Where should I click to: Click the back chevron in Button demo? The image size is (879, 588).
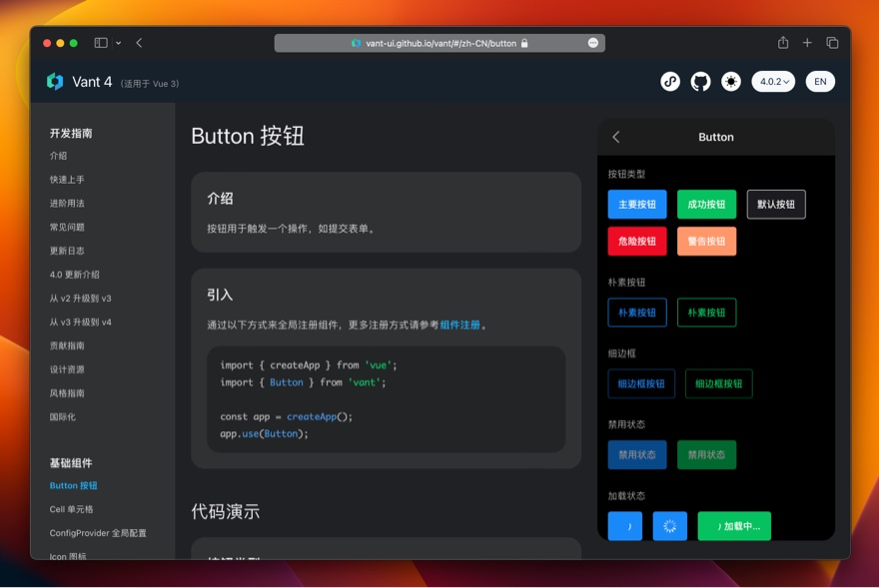click(616, 137)
